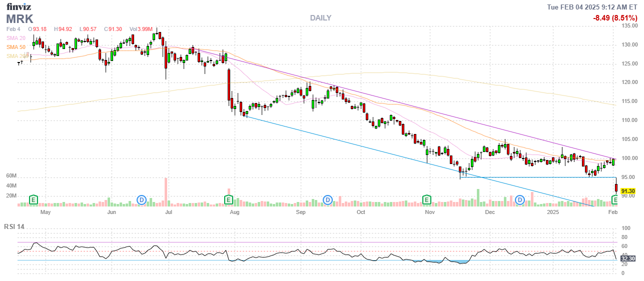Click the September dividend D marker

(328, 200)
